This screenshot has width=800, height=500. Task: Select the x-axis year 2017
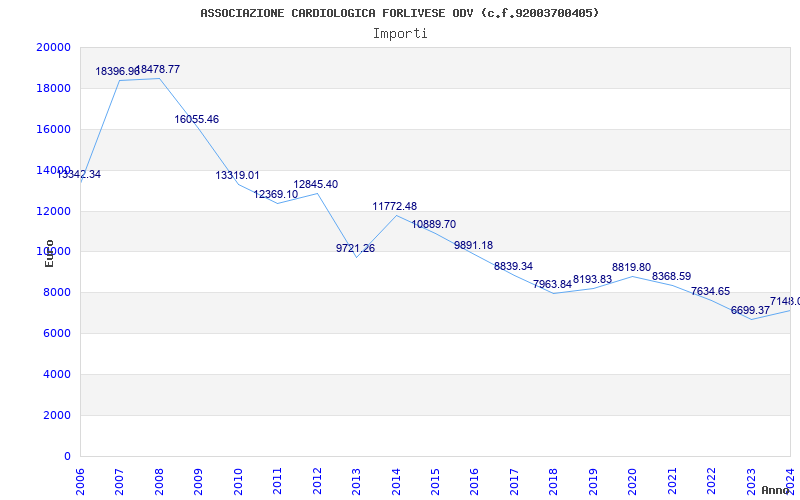[514, 481]
